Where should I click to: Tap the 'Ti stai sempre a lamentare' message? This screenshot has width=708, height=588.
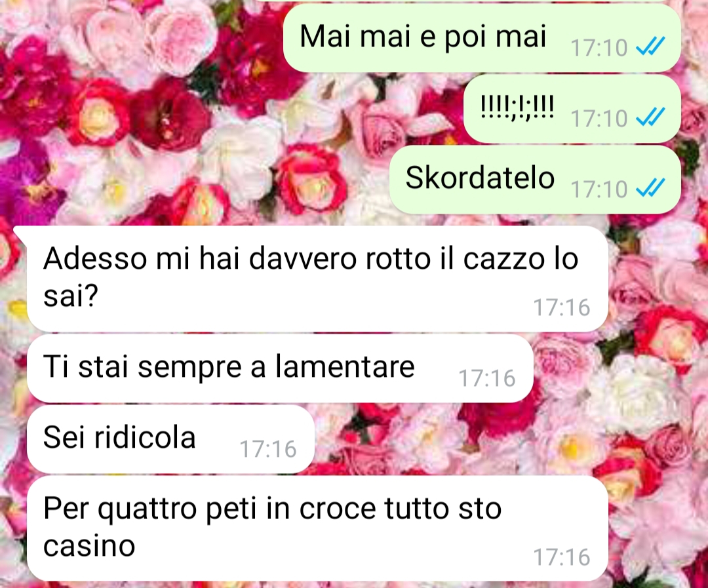280,368
